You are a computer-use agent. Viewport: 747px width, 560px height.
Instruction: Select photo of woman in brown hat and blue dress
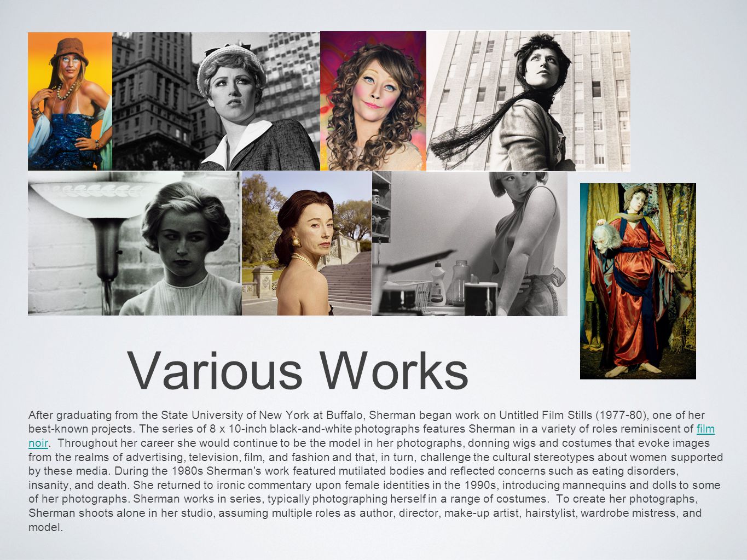pyautogui.click(x=70, y=101)
